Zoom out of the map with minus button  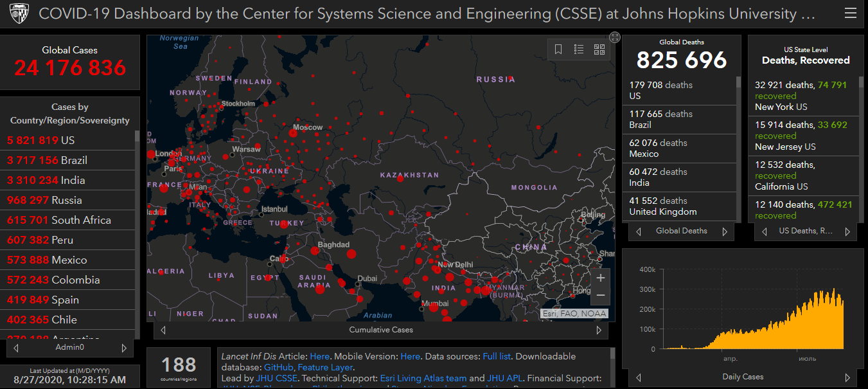pyautogui.click(x=601, y=295)
